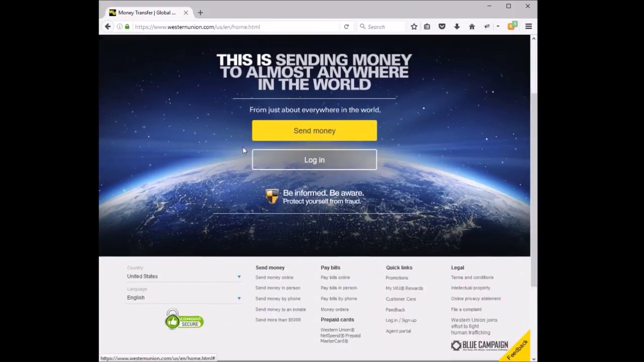This screenshot has width=644, height=362.
Task: Click the yellow Feedback corner tab
Action: coord(518,348)
